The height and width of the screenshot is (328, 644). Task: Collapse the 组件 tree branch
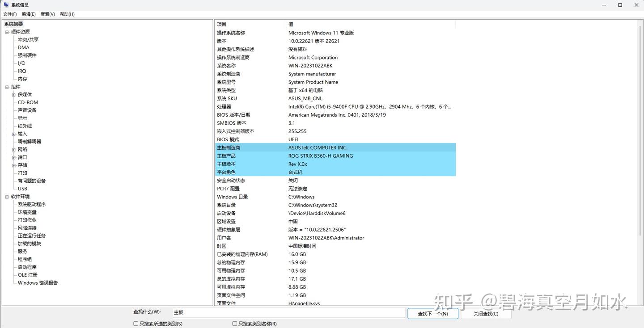pos(7,86)
